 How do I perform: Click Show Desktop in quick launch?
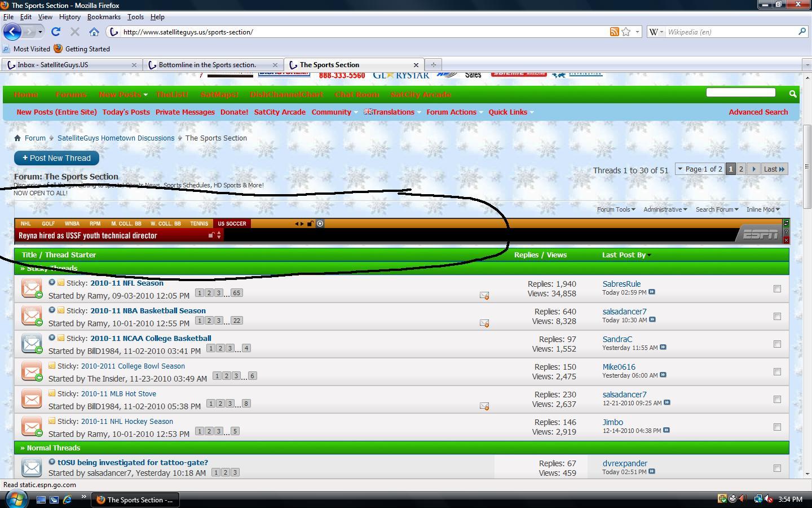[41, 500]
